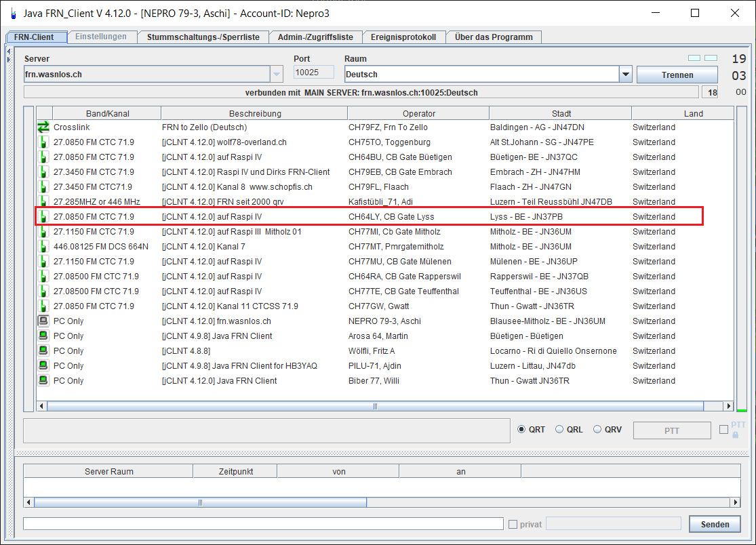Collapse the left panel expander arrows

pos(9,56)
